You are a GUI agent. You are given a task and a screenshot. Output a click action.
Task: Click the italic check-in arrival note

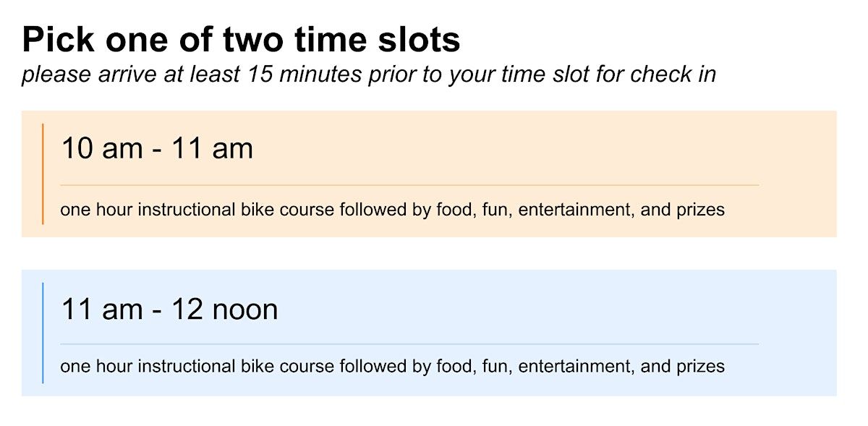(x=368, y=74)
